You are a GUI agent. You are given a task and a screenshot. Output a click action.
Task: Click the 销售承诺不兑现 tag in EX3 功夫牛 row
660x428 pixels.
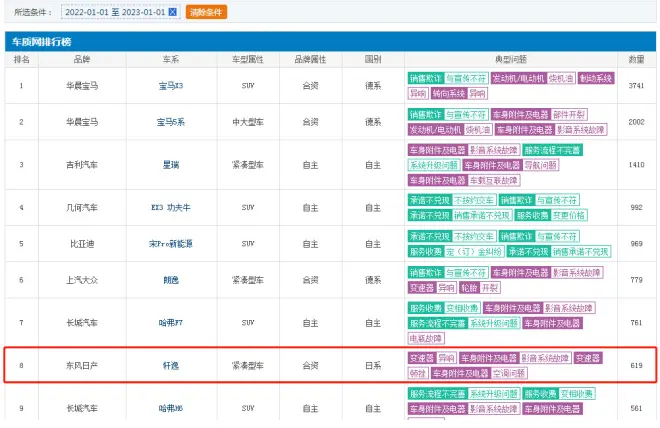482,215
